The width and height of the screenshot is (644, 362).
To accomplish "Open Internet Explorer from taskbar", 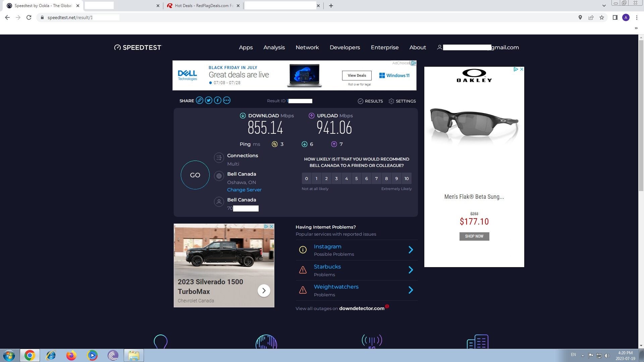I will pos(51,355).
